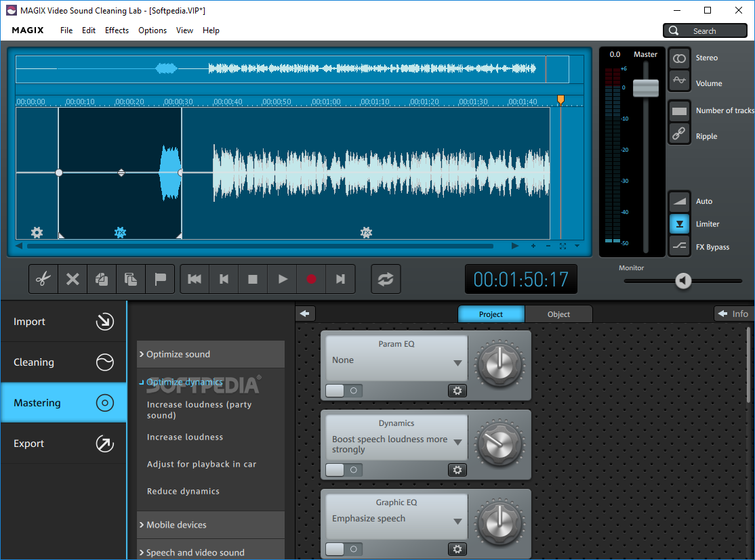This screenshot has height=560, width=755.
Task: Click FX gear on long audio object
Action: [x=367, y=233]
